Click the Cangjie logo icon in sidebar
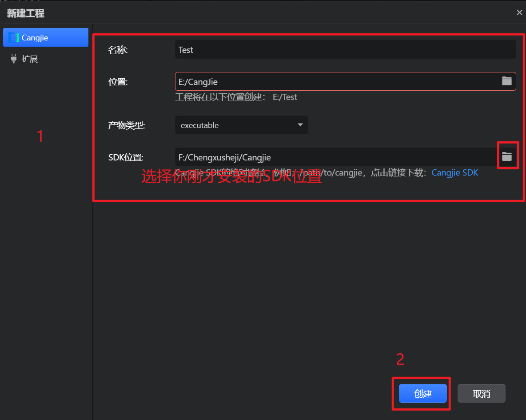Screen dimensions: 526x420 coord(14,38)
